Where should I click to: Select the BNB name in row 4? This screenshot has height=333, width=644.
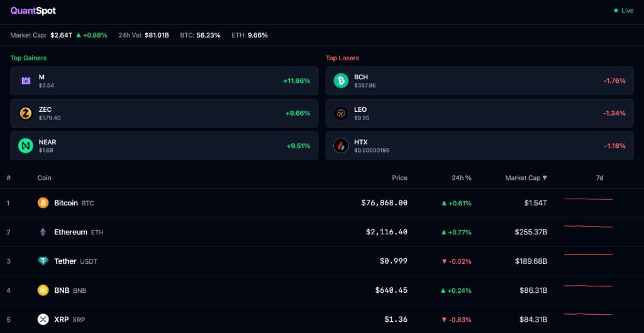coord(62,290)
